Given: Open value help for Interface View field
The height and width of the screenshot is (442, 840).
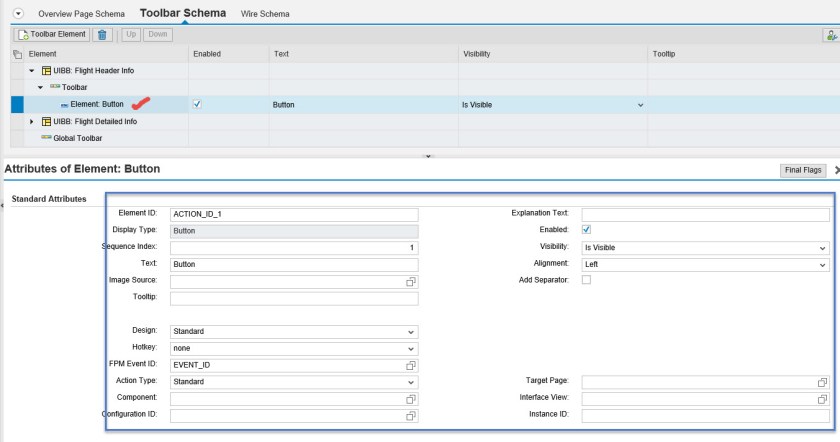Looking at the screenshot, I should [x=822, y=398].
